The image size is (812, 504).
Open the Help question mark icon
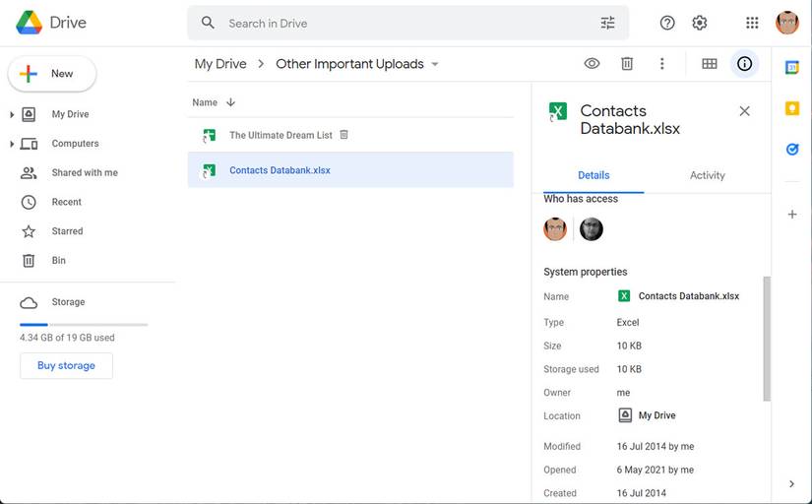(x=667, y=23)
